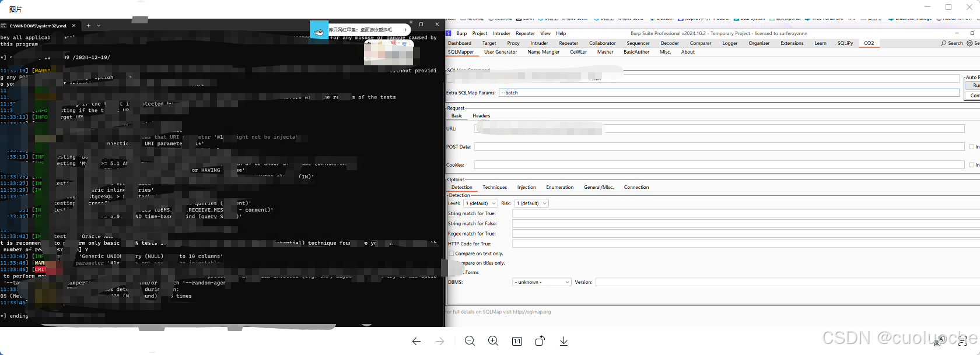This screenshot has height=355, width=980.
Task: Switch to the Extensions tab
Action: point(792,43)
